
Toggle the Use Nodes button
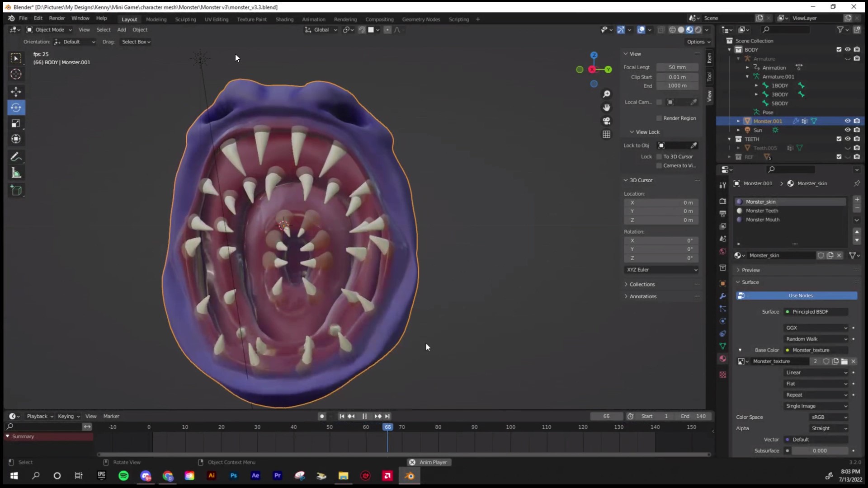(x=797, y=296)
